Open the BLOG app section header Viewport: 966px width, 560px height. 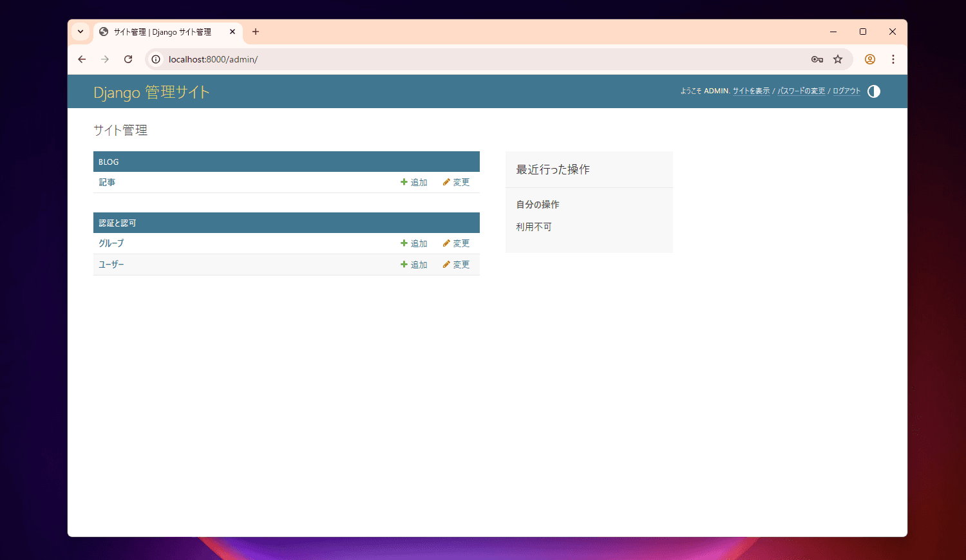tap(109, 162)
